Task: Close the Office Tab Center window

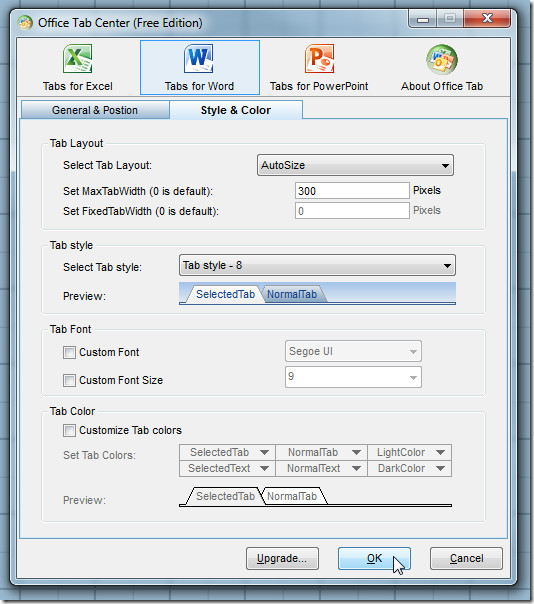Action: coord(487,18)
